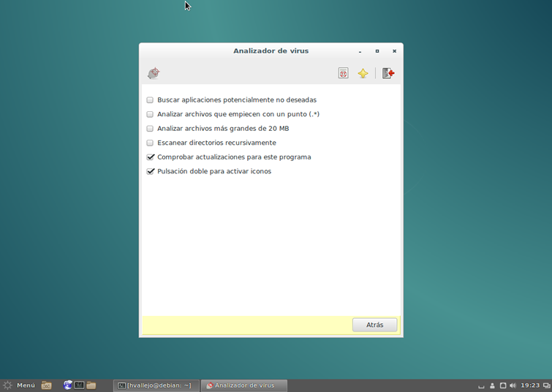Select Analizador de virus in taskbar

[243, 385]
